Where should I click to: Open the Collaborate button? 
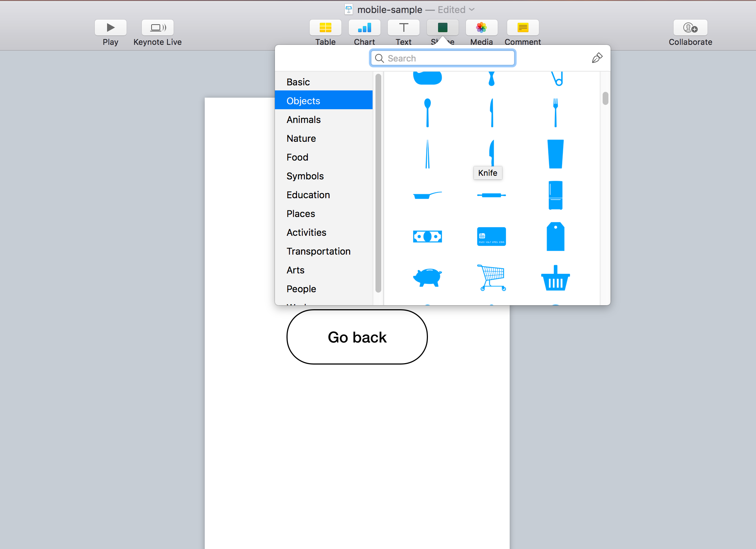point(690,28)
